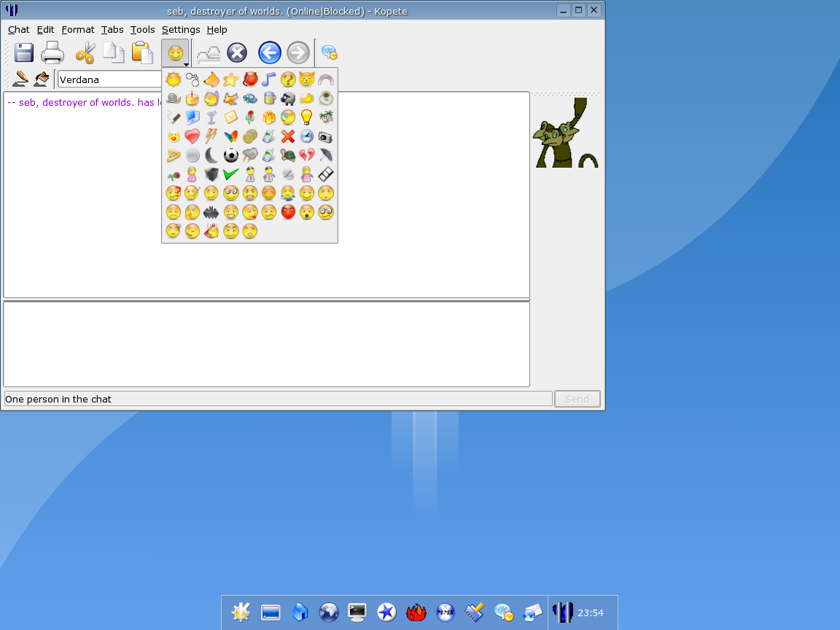Open the Tools menu
This screenshot has height=630, width=840.
(142, 29)
